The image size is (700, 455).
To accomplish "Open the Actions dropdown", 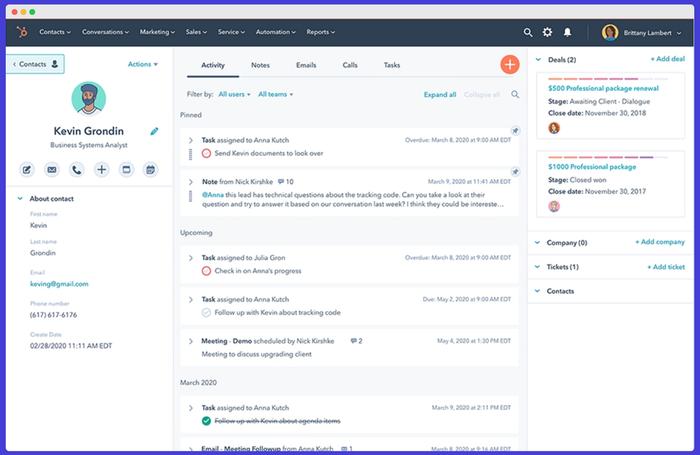I will click(x=143, y=64).
